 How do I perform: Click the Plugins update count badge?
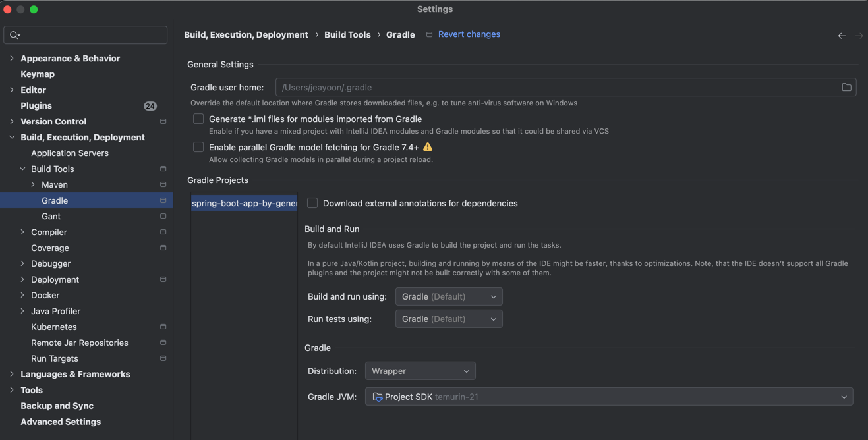click(150, 106)
